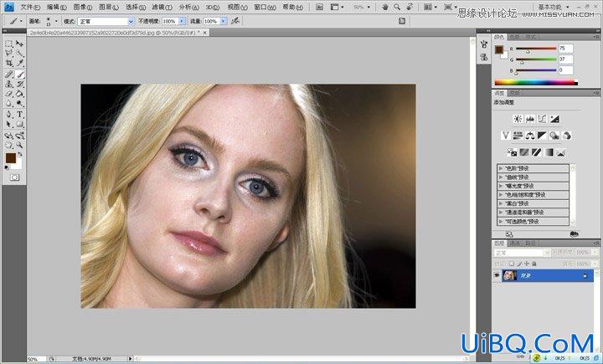Screen dimensions: 603x364
Task: Swap foreground and background colors
Action: point(20,154)
